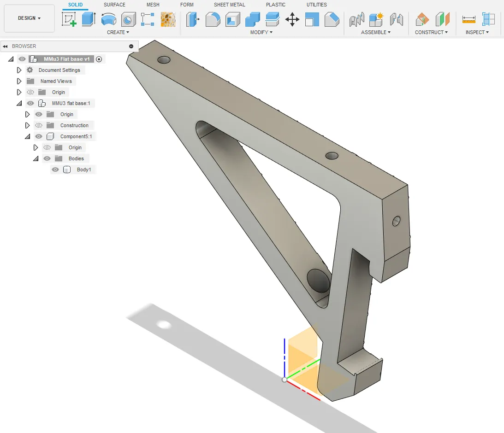Activate MMu3 Flat base v1 radio button
504x433 pixels.
click(x=99, y=59)
